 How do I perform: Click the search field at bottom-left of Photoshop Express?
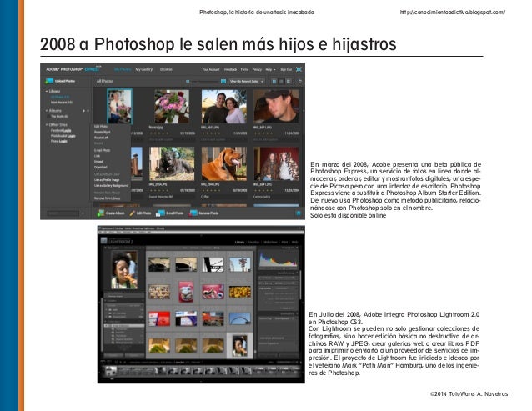63,213
